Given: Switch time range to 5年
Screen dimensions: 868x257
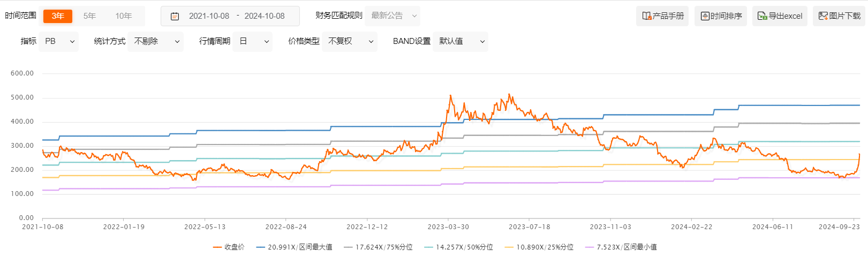Looking at the screenshot, I should 89,16.
